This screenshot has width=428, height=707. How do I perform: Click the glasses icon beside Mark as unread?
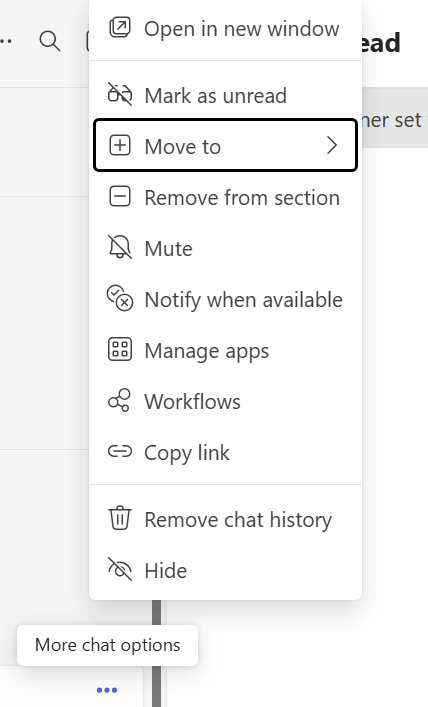120,95
